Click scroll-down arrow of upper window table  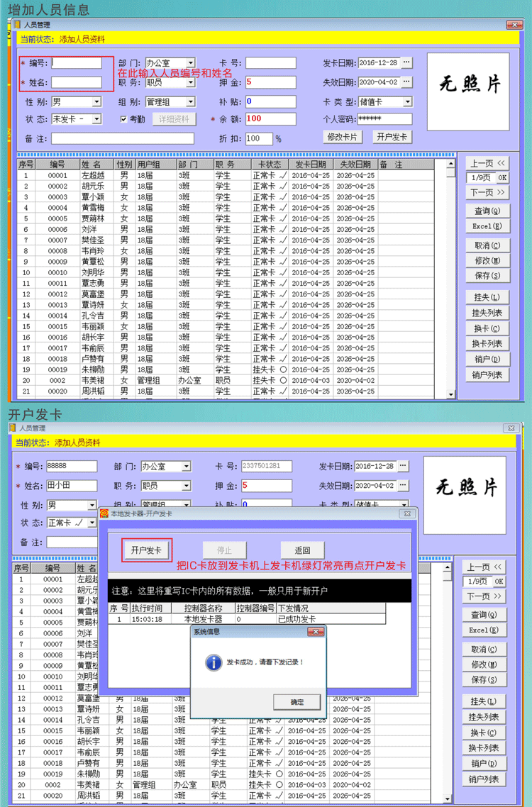(x=450, y=394)
